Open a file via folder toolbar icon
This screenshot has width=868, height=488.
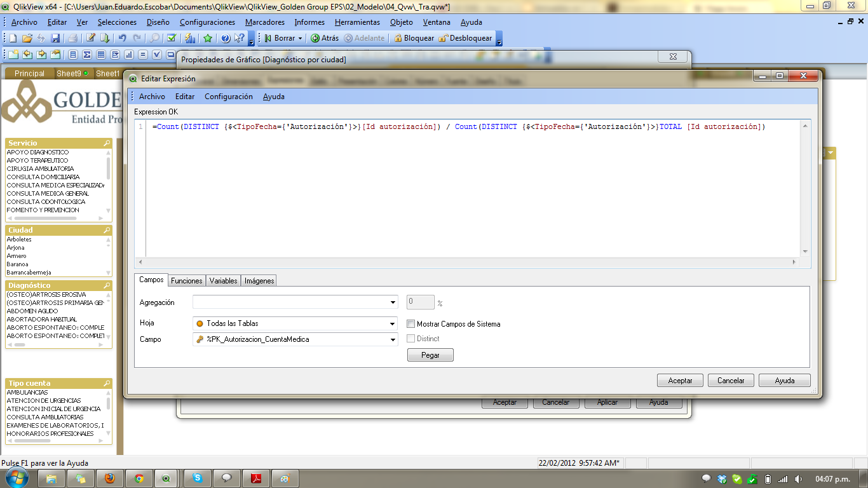pyautogui.click(x=27, y=38)
